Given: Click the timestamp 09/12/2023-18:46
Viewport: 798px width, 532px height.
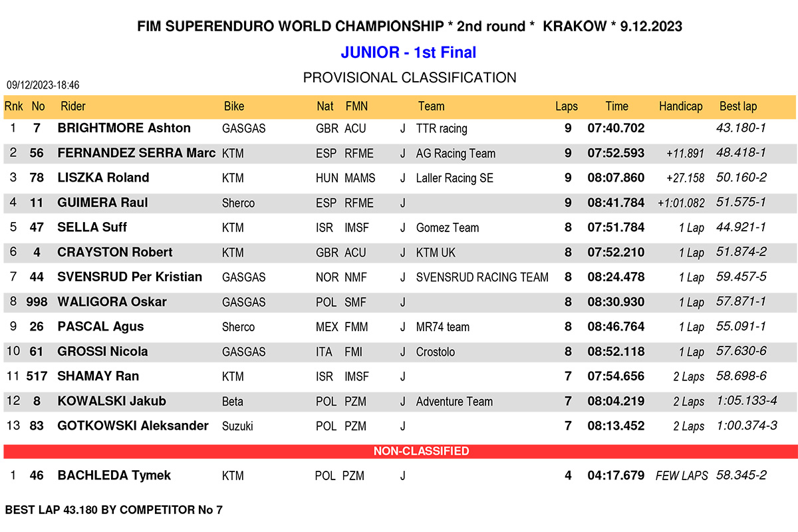Looking at the screenshot, I should pyautogui.click(x=43, y=85).
